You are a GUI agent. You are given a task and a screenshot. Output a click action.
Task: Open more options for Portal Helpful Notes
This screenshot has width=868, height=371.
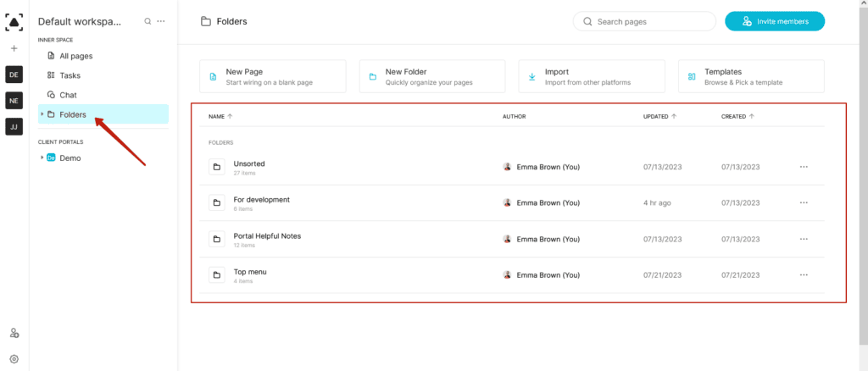tap(804, 239)
